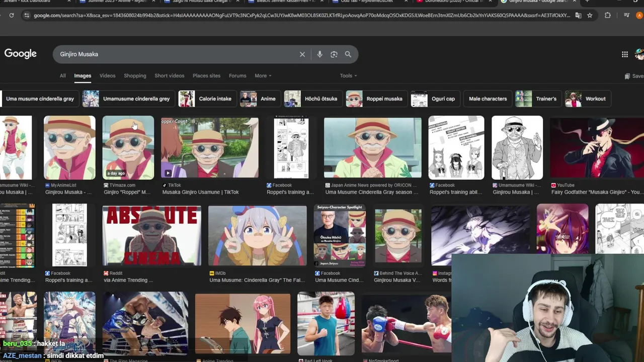The height and width of the screenshot is (362, 644).
Task: Open the TikTok Musaka Ginjiro video thumbnail
Action: [210, 148]
